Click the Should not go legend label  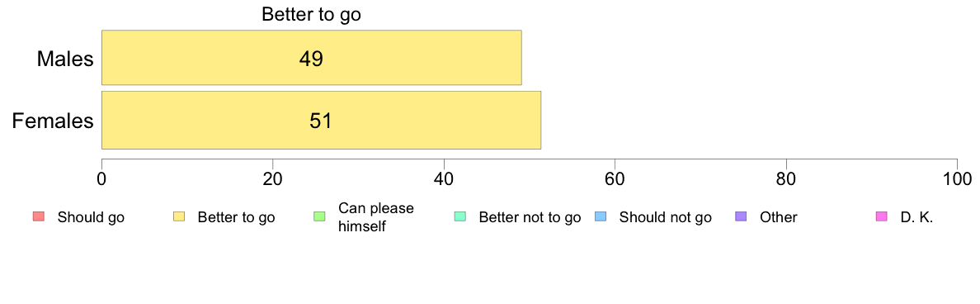666,218
